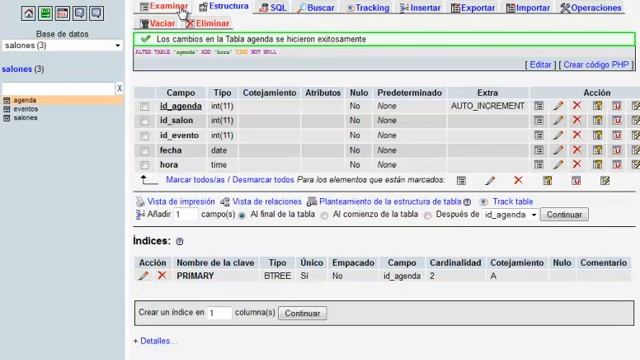The image size is (640, 360).
Task: Open the Buscar tab
Action: 316,7
